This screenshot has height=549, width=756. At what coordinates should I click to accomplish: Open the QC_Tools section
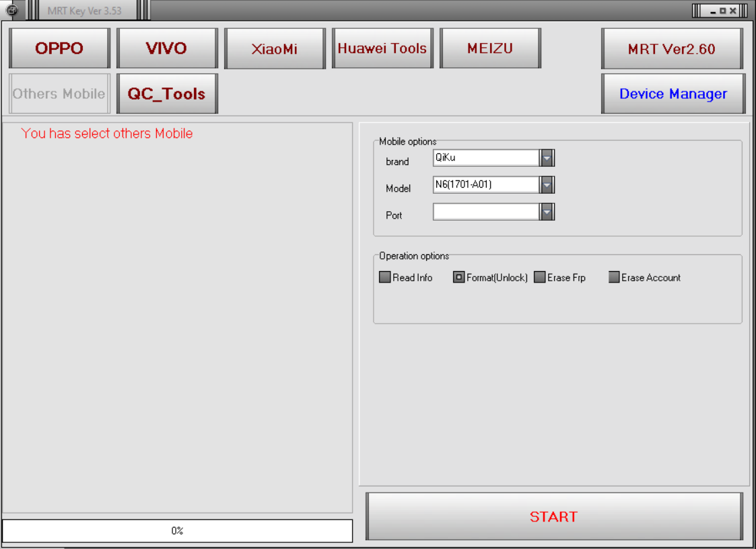[x=167, y=94]
